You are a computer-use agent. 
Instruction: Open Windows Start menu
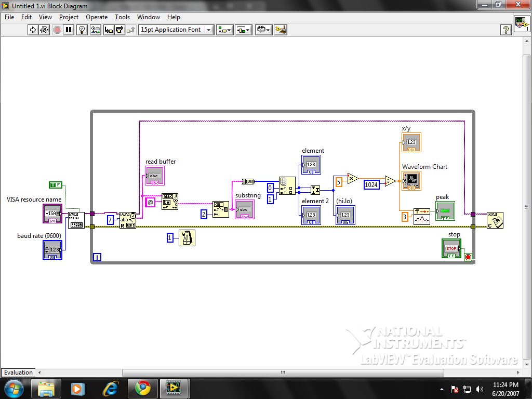pos(14,389)
